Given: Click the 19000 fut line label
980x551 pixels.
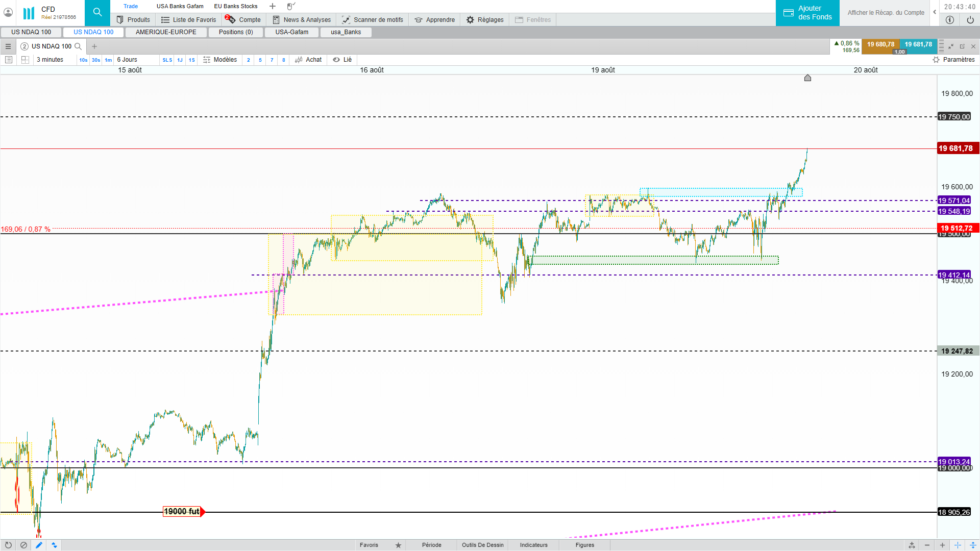Looking at the screenshot, I should tap(182, 511).
